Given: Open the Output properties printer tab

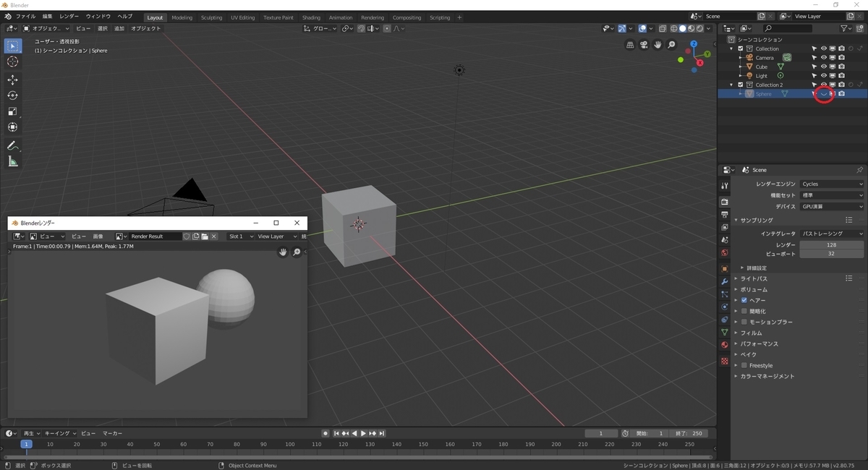Looking at the screenshot, I should point(725,215).
